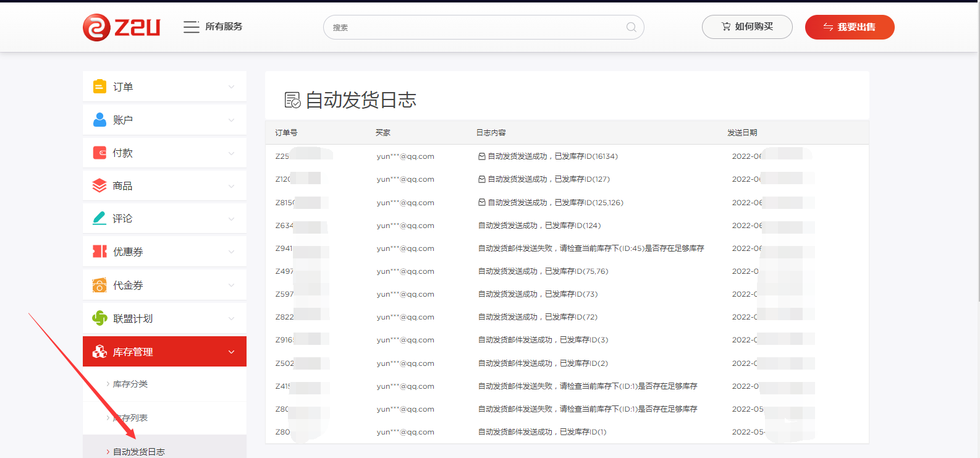
Task: Click the log entry with 已发库存ID(73)
Action: (x=538, y=294)
